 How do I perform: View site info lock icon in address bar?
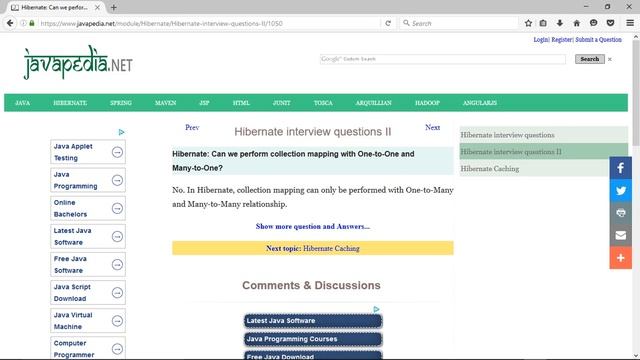[x=32, y=23]
